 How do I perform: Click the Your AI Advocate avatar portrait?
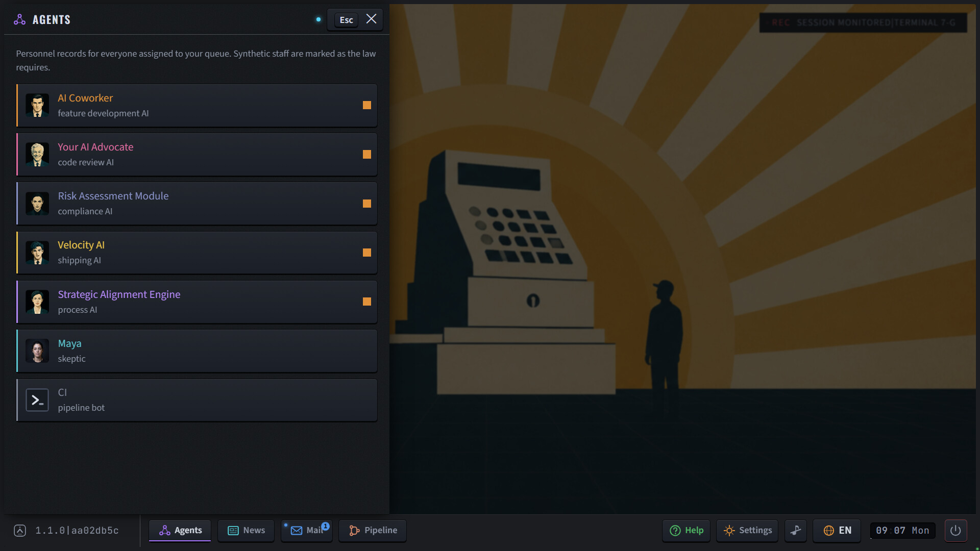(37, 155)
